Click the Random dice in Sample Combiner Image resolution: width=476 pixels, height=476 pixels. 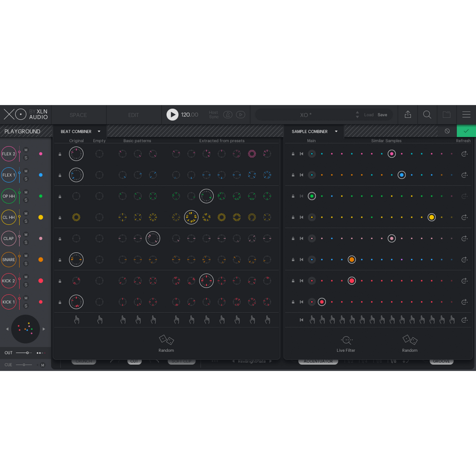click(410, 340)
